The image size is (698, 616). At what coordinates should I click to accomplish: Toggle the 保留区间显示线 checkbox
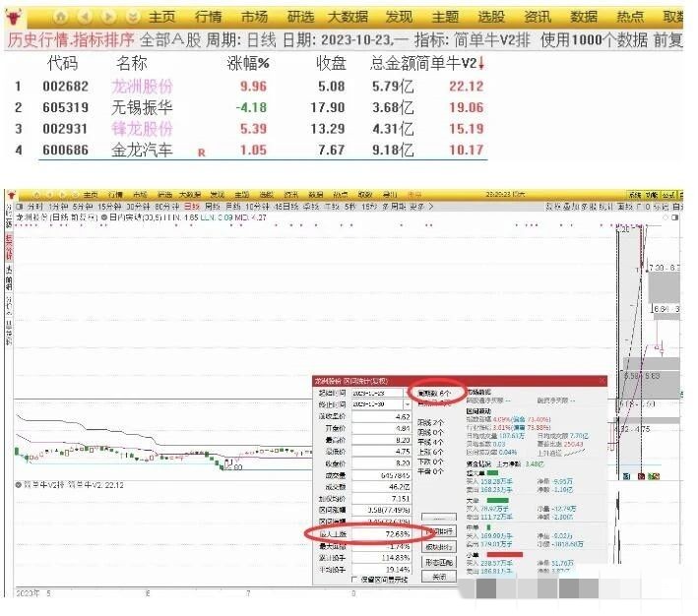tap(355, 580)
